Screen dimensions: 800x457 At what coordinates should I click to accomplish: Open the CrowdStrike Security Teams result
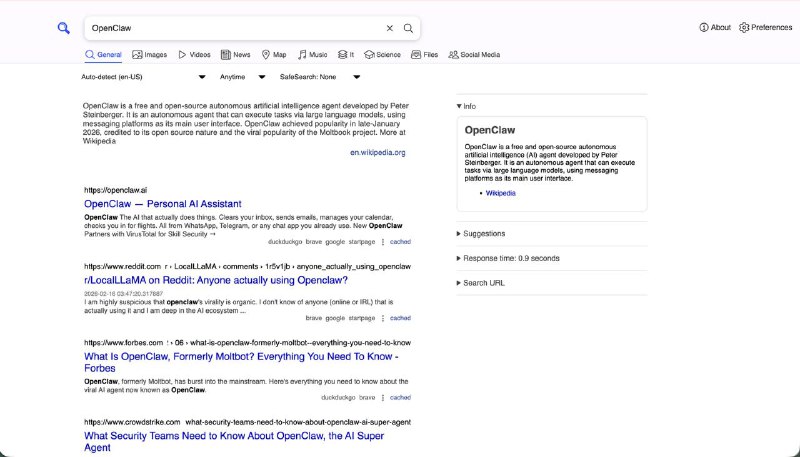pyautogui.click(x=234, y=442)
